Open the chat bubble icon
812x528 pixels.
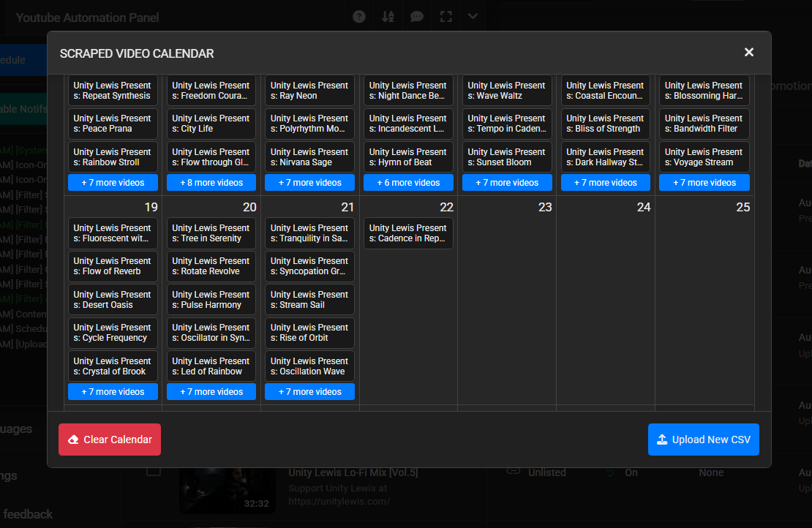tap(417, 17)
